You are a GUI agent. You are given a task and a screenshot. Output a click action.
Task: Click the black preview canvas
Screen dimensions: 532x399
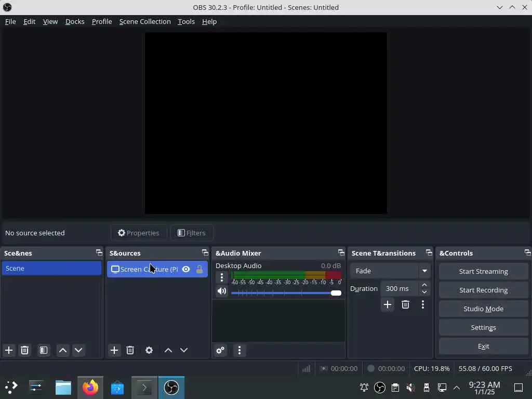pyautogui.click(x=265, y=123)
